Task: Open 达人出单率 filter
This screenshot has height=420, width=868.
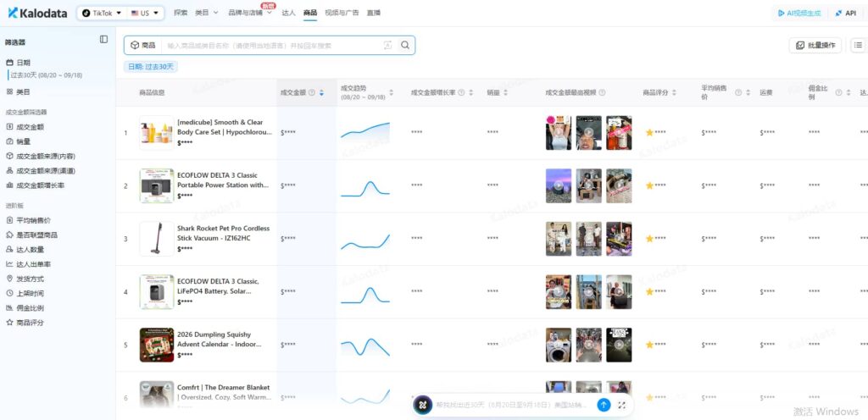Action: 28,264
